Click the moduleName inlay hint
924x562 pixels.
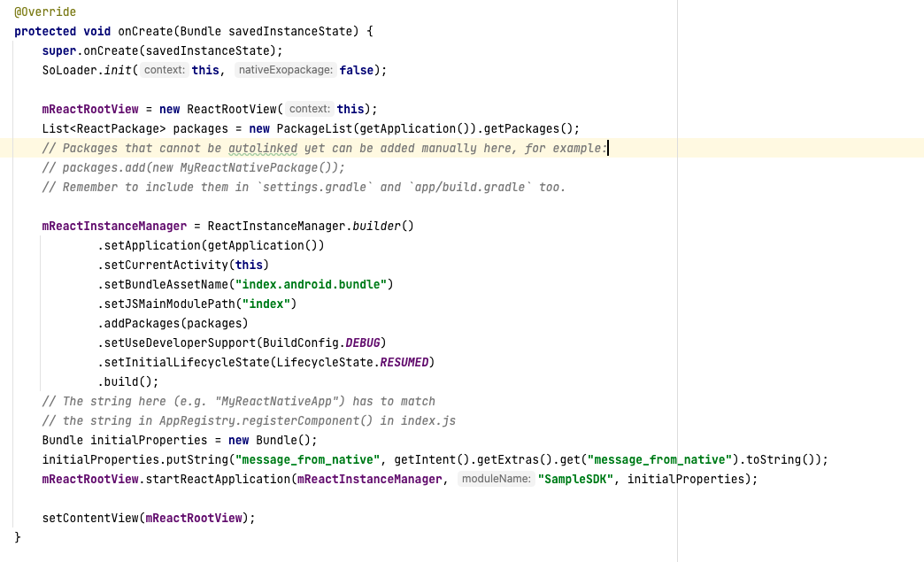[495, 479]
